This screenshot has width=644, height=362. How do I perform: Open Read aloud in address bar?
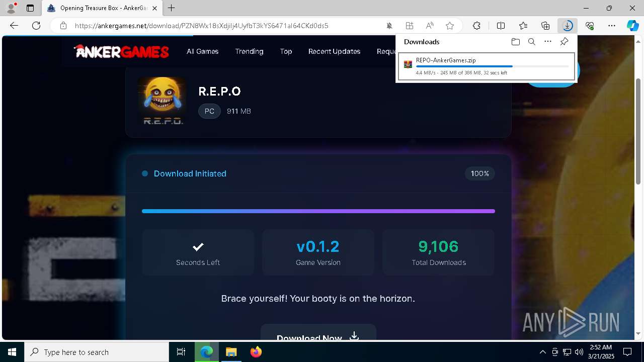(x=430, y=26)
